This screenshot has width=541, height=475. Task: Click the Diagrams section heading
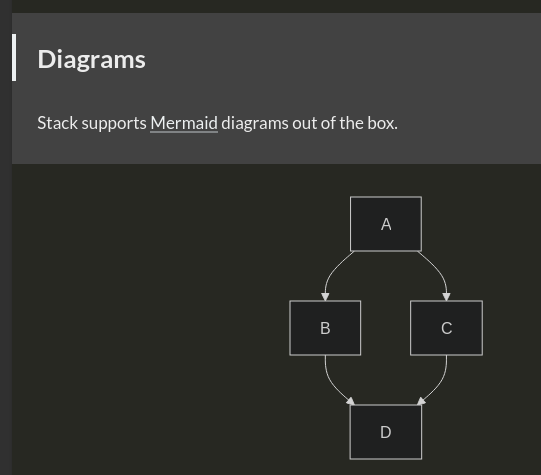point(91,59)
